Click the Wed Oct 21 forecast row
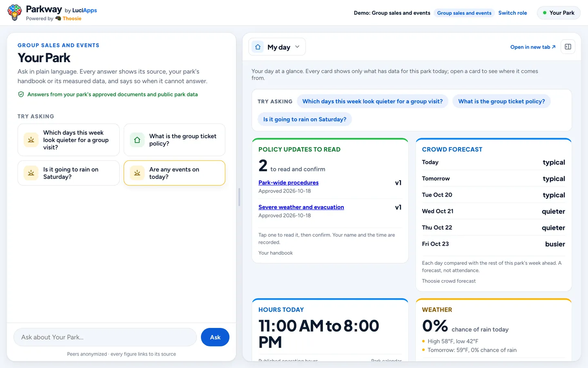This screenshot has height=368, width=588. coord(493,211)
